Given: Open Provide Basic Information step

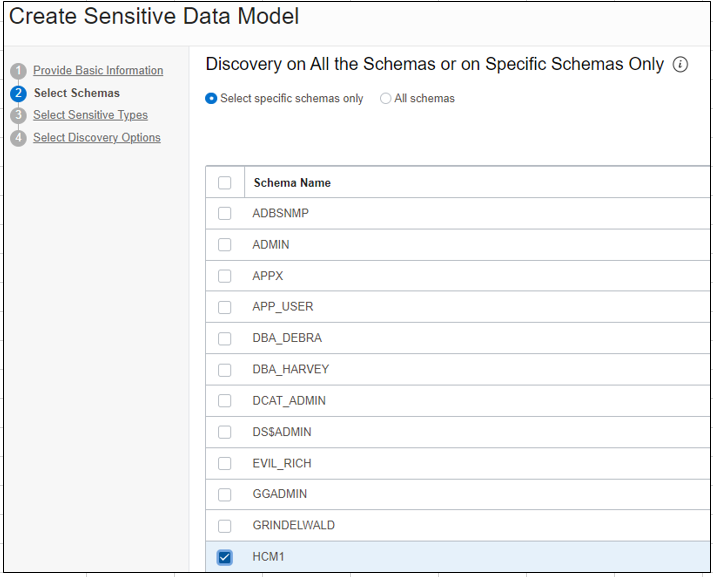Looking at the screenshot, I should click(98, 71).
